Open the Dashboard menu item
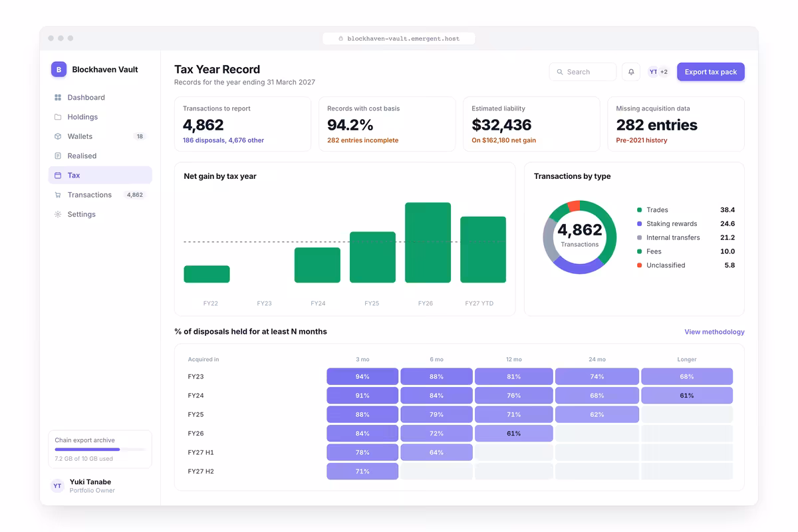The height and width of the screenshot is (532, 798). point(100,98)
